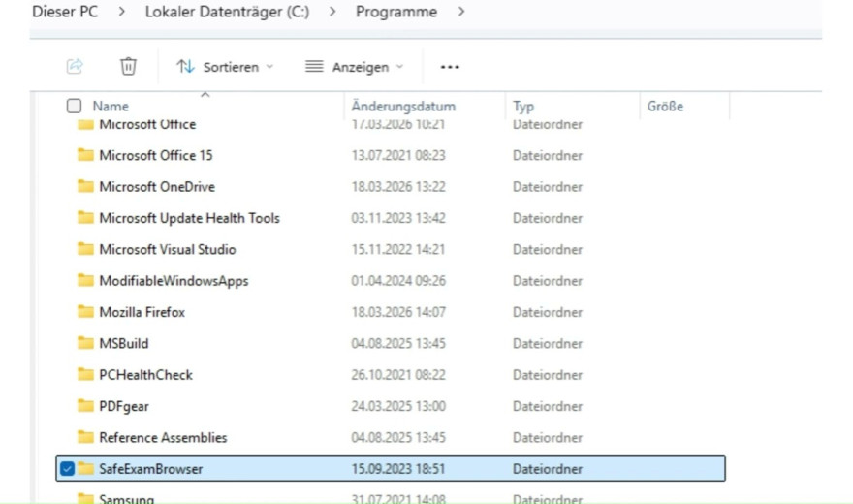
Task: Select the Mozilla Firefox folder name
Action: (142, 313)
